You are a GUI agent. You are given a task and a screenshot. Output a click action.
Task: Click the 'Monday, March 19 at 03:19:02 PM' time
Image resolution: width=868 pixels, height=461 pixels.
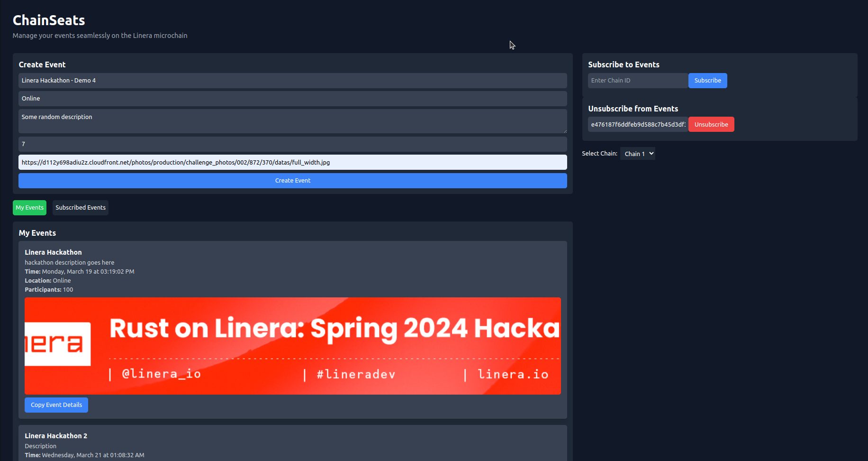[x=88, y=272]
